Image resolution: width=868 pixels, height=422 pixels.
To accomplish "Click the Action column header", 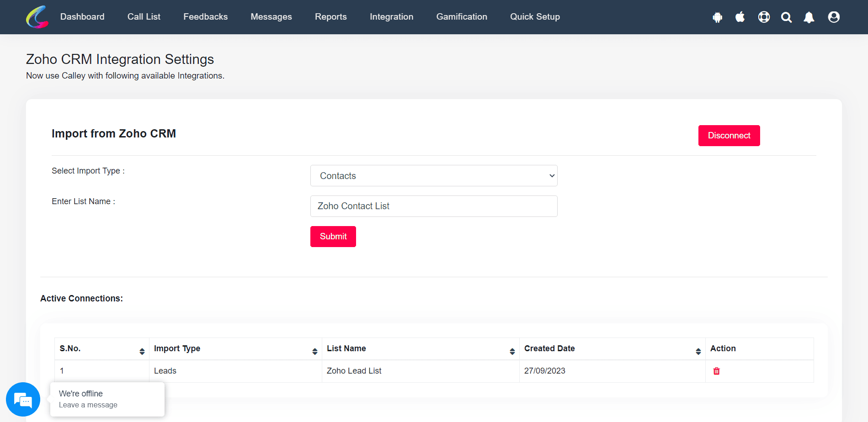I will pos(759,348).
